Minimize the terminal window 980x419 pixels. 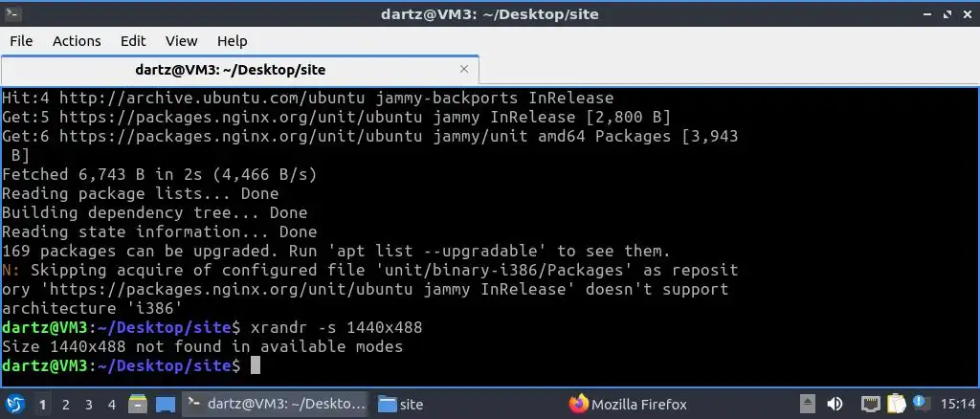[925, 13]
